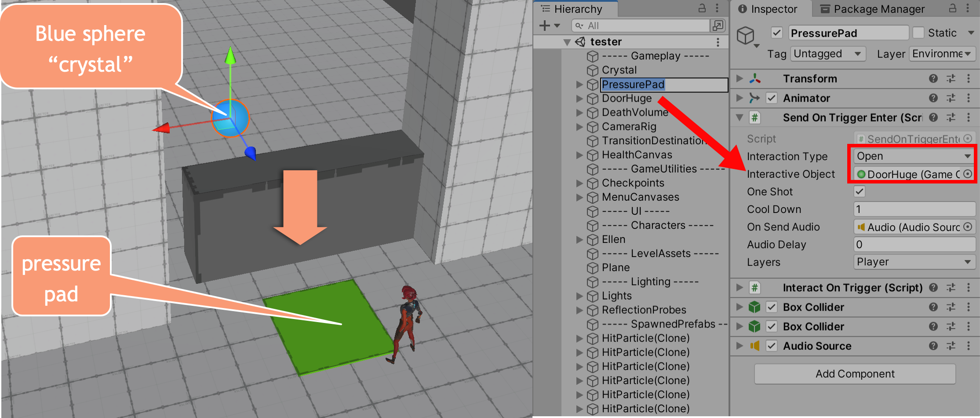The image size is (980, 418).
Task: Open the Interaction Type dropdown
Action: (x=913, y=156)
